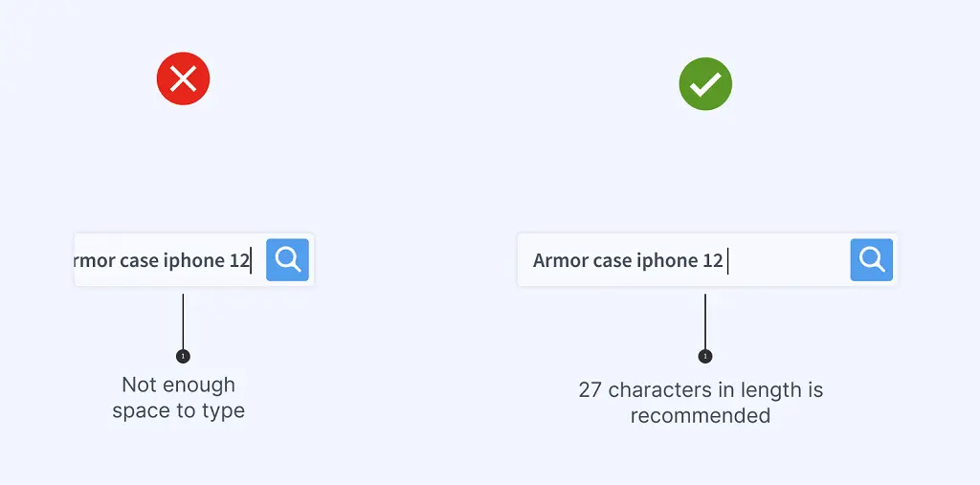Click the text cursor in the wide search field
Image resolution: width=980 pixels, height=485 pixels.
(728, 260)
